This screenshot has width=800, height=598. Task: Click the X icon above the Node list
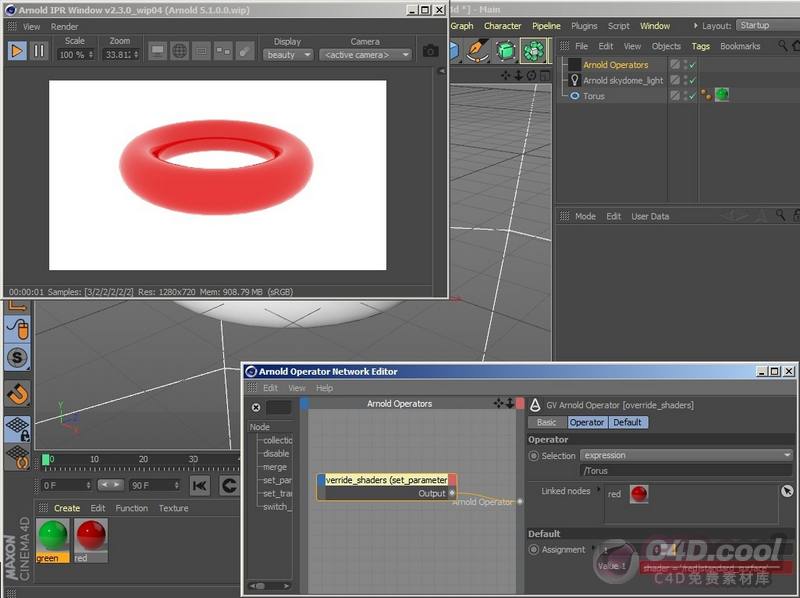[256, 407]
